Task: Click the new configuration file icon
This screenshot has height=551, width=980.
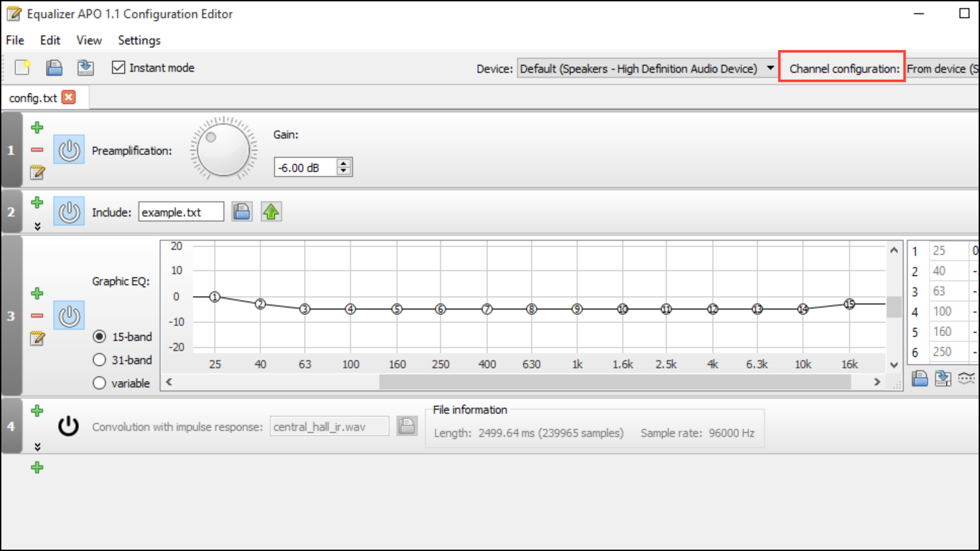Action: click(23, 67)
